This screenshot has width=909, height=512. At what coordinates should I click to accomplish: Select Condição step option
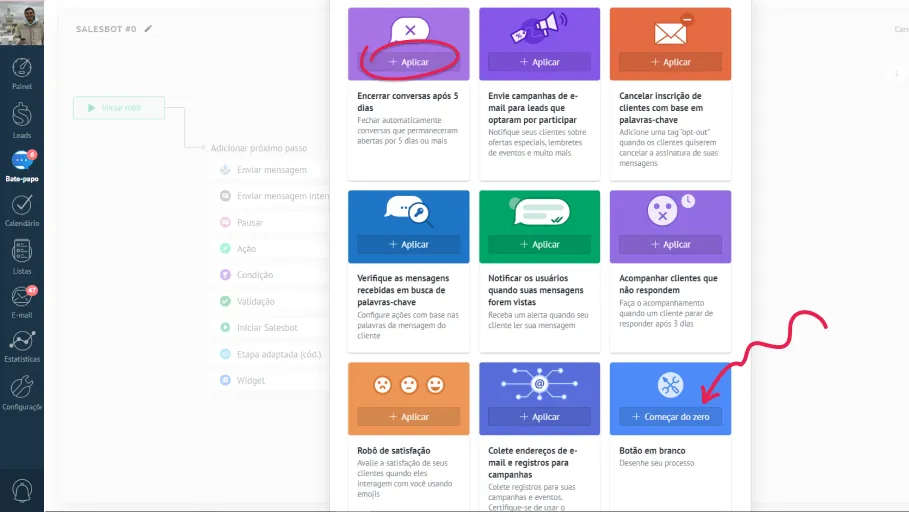pyautogui.click(x=254, y=275)
